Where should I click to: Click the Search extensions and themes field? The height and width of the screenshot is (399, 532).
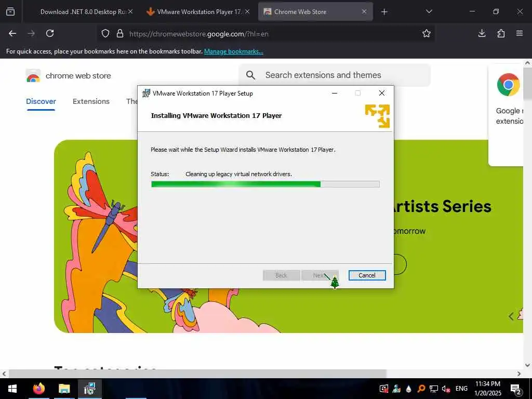(335, 75)
